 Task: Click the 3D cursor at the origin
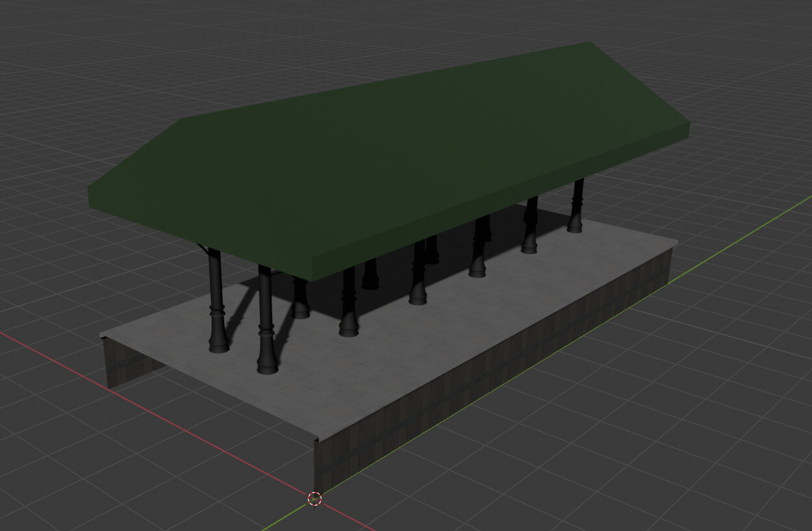[x=314, y=498]
